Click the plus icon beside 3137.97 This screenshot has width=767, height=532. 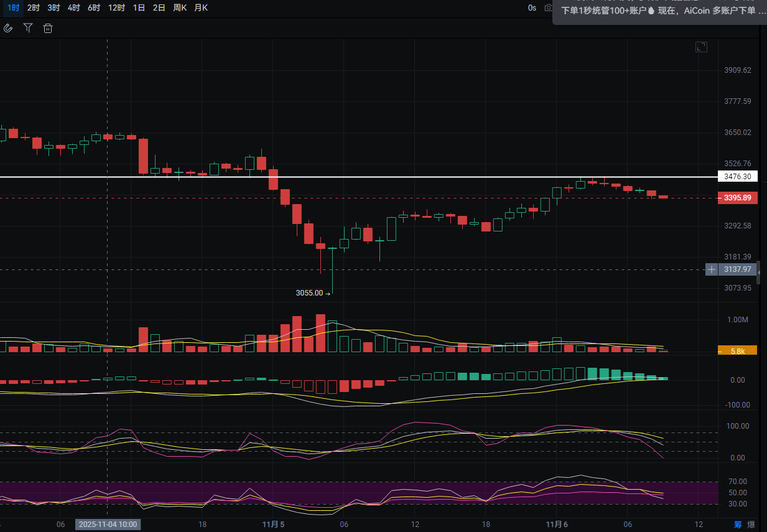click(712, 269)
